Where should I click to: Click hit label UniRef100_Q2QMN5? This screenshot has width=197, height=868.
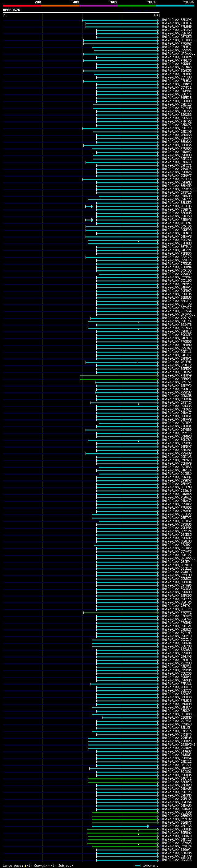coord(176,718)
